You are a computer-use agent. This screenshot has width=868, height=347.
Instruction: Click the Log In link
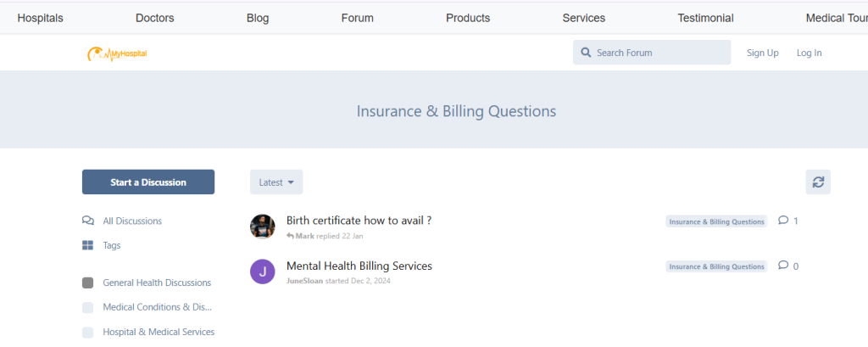tap(809, 53)
